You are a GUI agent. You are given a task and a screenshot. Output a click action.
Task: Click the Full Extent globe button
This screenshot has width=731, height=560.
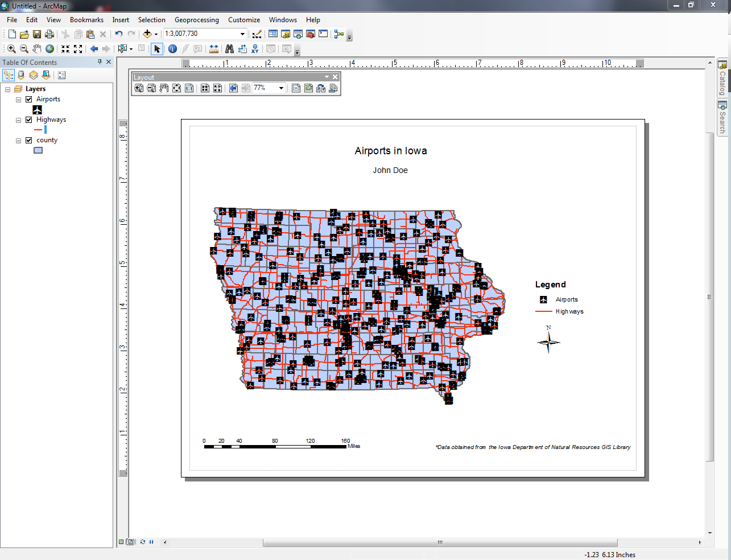(51, 48)
